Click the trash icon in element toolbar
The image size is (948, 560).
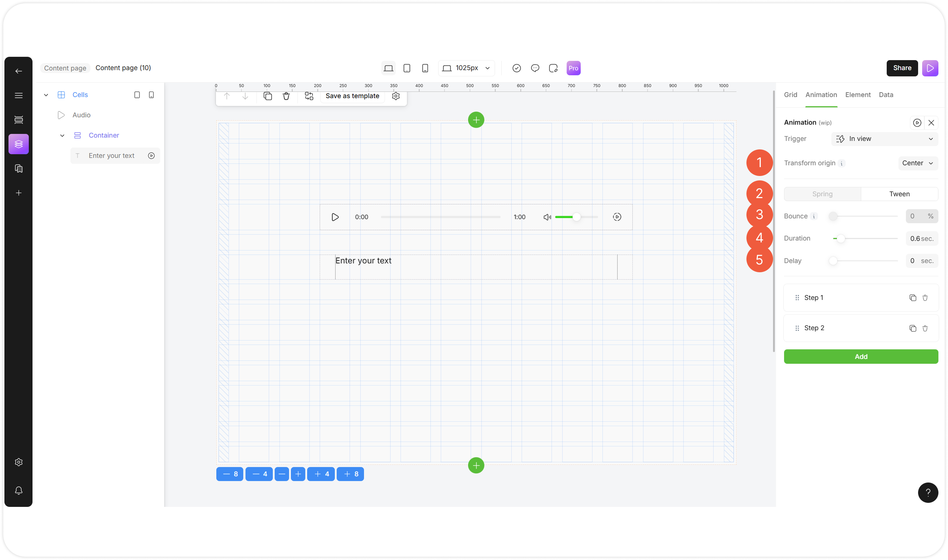pos(286,96)
